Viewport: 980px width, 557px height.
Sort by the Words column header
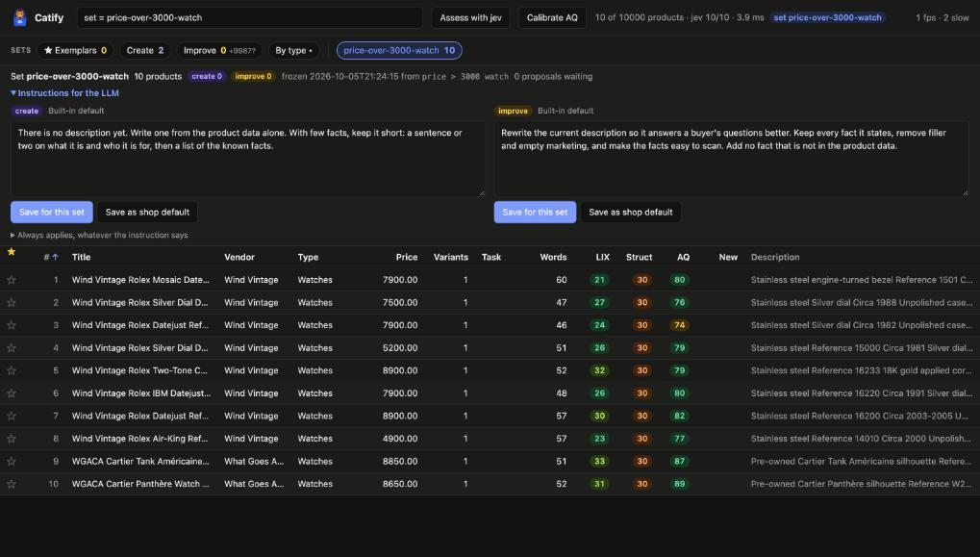click(x=553, y=257)
